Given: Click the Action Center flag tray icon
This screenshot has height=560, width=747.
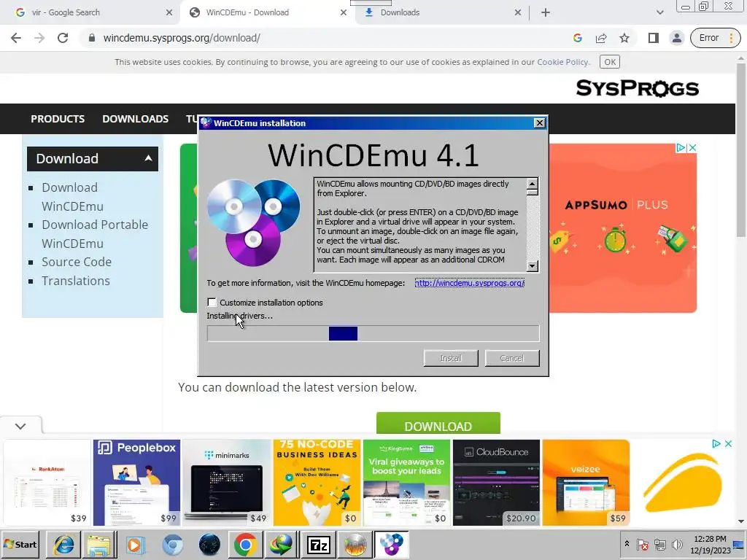Looking at the screenshot, I should (x=643, y=544).
